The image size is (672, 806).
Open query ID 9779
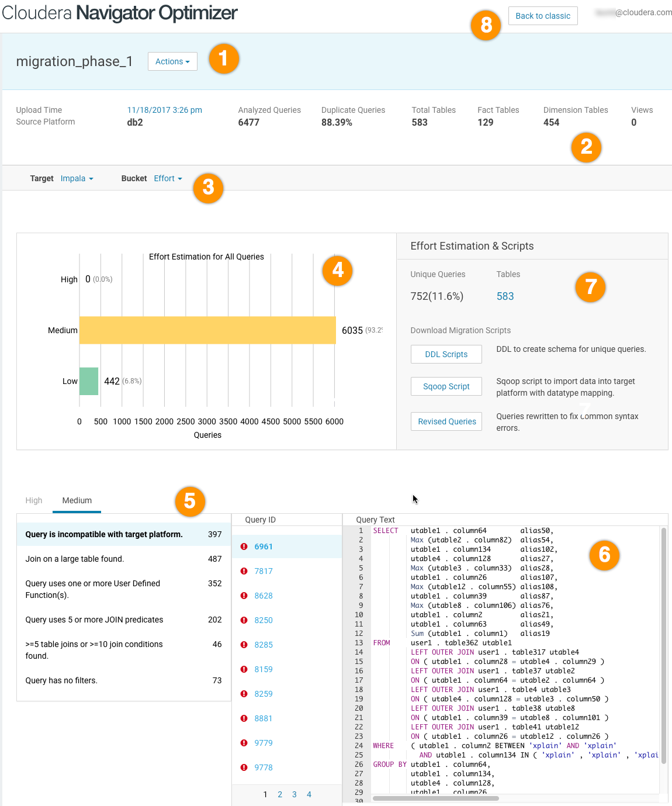[x=264, y=743]
